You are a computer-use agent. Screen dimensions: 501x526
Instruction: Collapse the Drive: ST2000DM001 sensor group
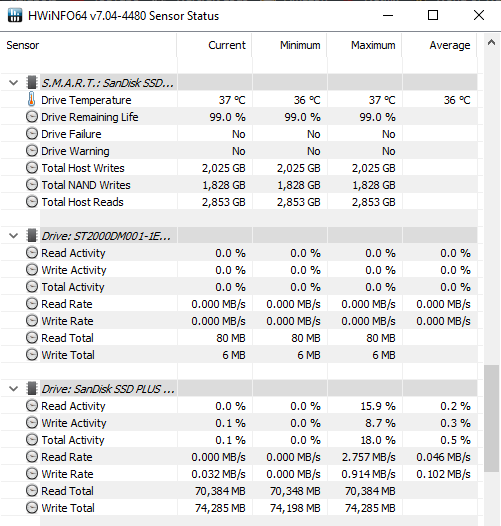pyautogui.click(x=13, y=235)
